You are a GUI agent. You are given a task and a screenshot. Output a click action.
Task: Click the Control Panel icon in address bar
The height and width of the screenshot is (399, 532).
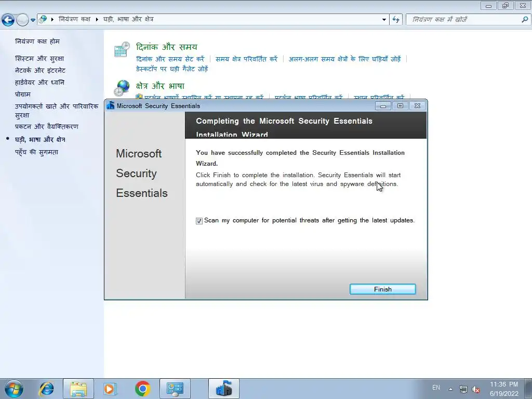pos(43,19)
